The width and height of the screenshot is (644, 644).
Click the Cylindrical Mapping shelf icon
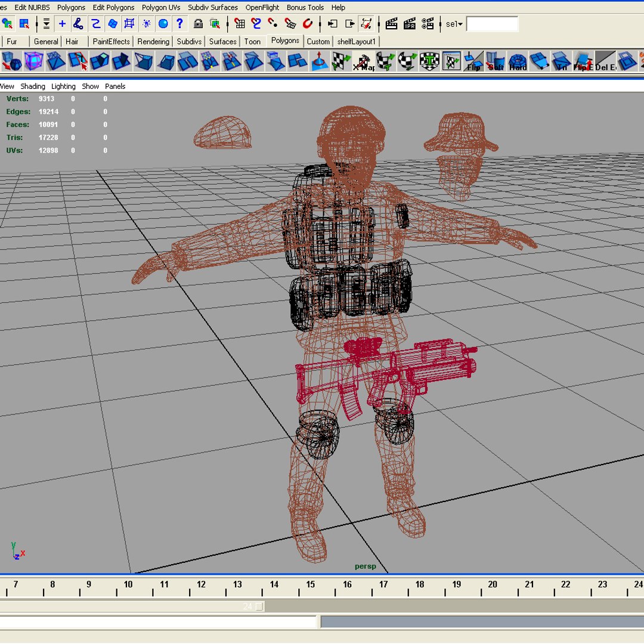385,61
